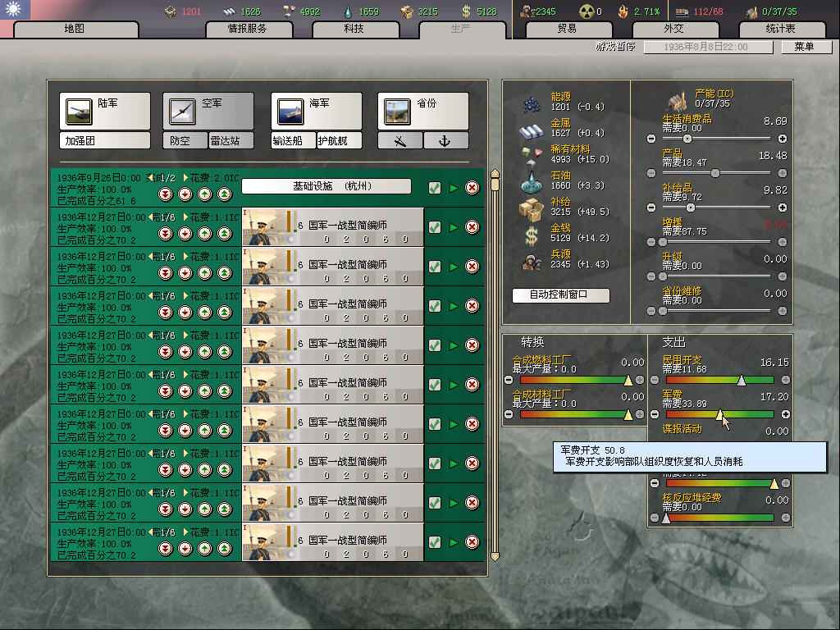Click the 输送船 transport ship button
Viewport: 840px width, 630px height.
click(294, 141)
